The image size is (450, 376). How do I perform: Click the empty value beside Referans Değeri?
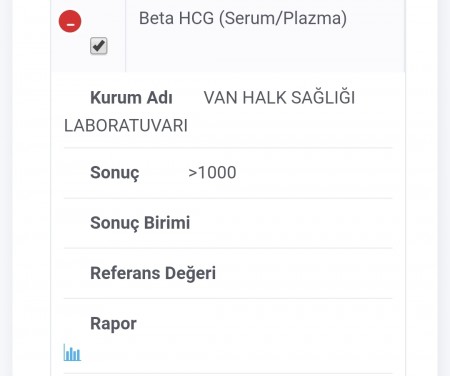tap(303, 273)
